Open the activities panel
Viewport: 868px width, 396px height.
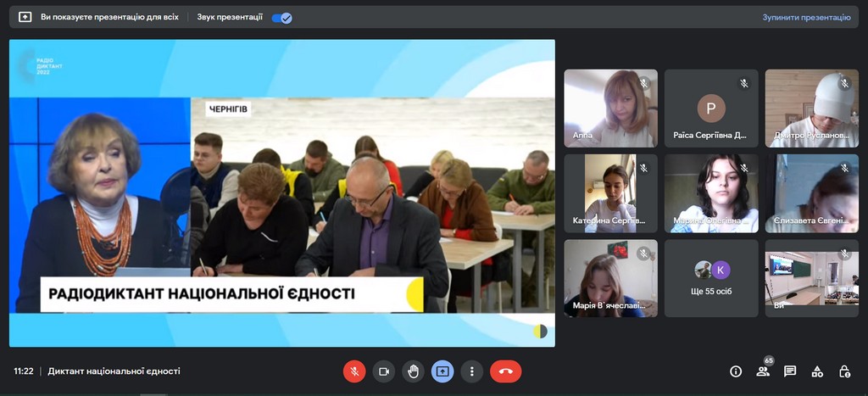[817, 371]
